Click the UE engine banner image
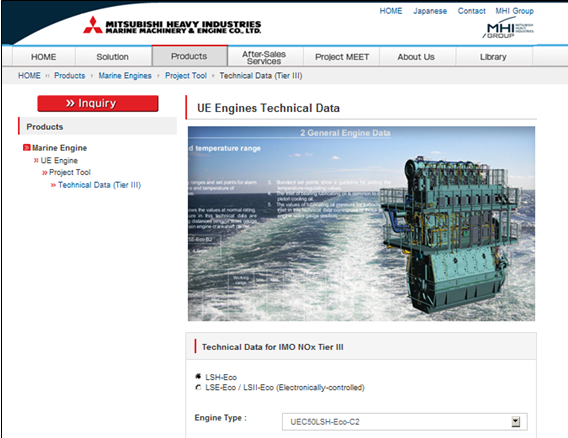Screen dimensions: 568x438 [x=361, y=224]
